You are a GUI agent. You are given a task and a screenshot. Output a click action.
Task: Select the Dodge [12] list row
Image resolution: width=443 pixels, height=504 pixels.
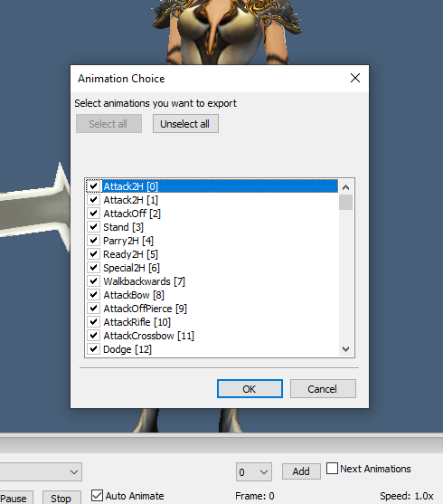pyautogui.click(x=212, y=349)
